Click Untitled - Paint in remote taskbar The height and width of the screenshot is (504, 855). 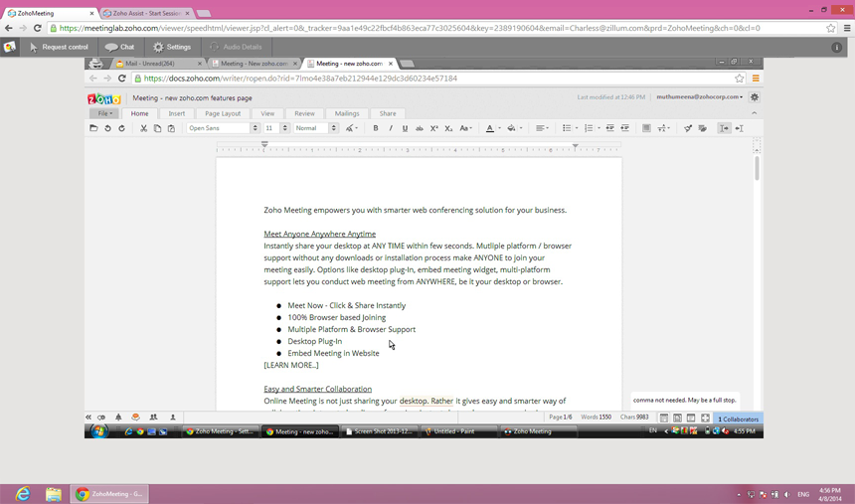458,431
